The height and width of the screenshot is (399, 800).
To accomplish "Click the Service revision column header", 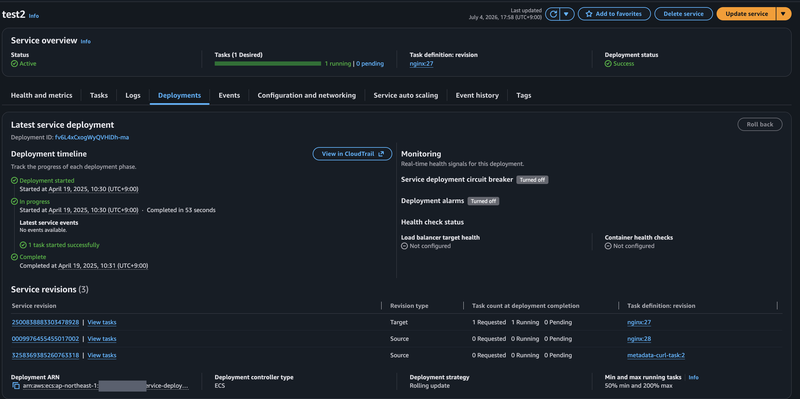I will 34,306.
